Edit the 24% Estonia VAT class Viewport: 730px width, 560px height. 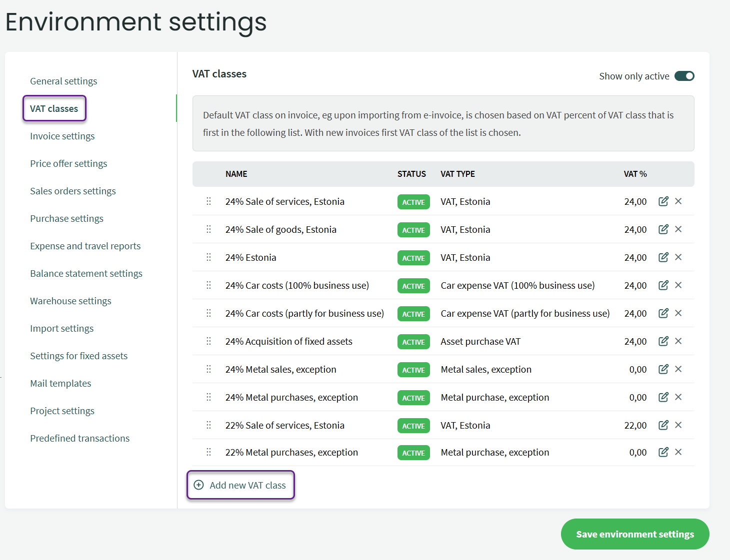663,257
